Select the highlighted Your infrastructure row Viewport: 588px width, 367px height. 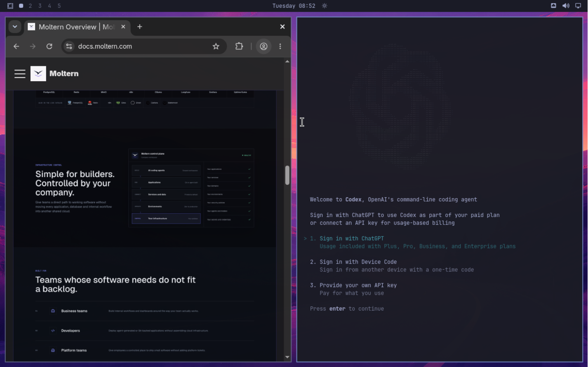166,219
